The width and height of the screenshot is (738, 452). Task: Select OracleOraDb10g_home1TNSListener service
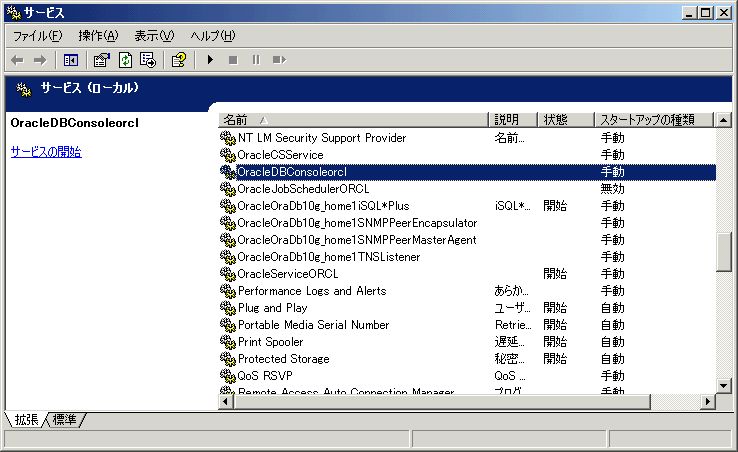point(328,257)
